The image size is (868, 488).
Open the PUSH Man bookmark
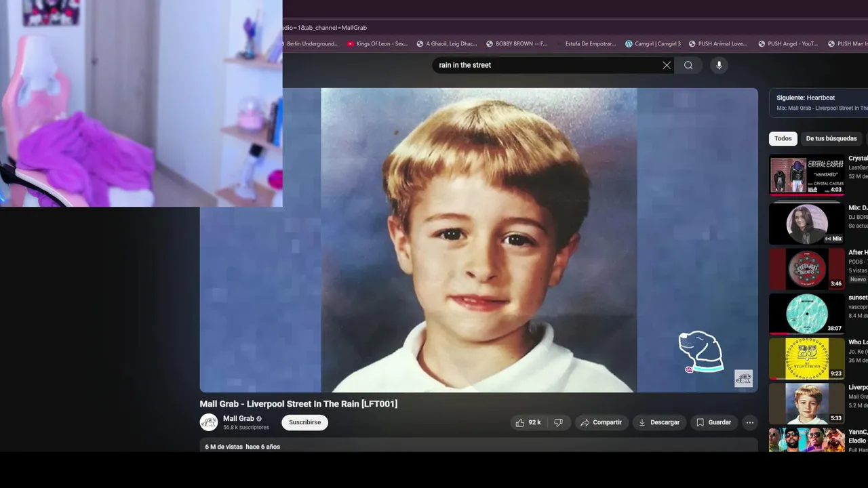(848, 44)
